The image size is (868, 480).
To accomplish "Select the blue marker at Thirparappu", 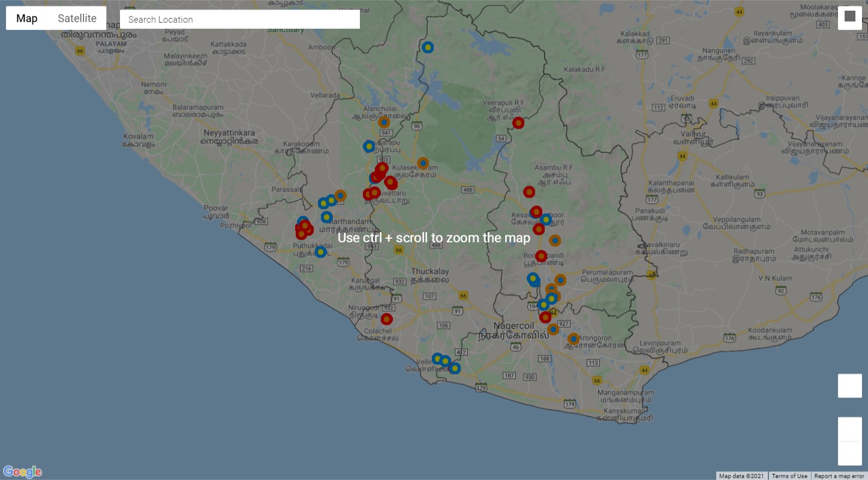I will [369, 146].
